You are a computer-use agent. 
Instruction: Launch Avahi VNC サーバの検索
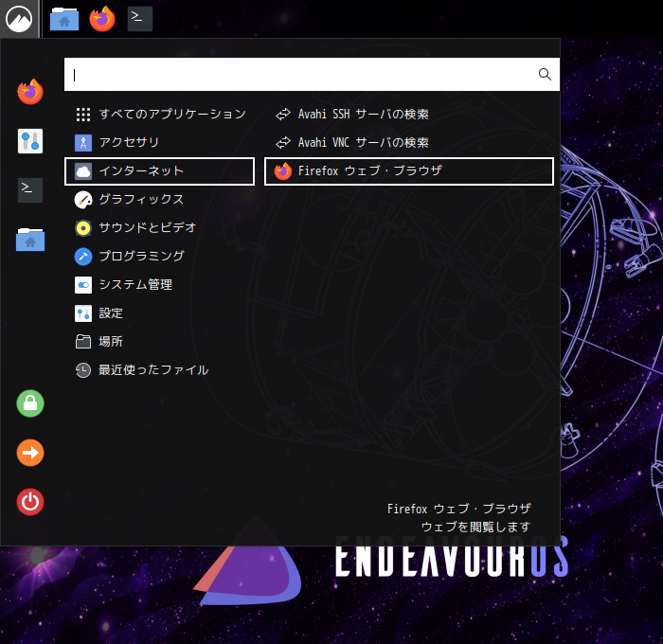coord(409,142)
